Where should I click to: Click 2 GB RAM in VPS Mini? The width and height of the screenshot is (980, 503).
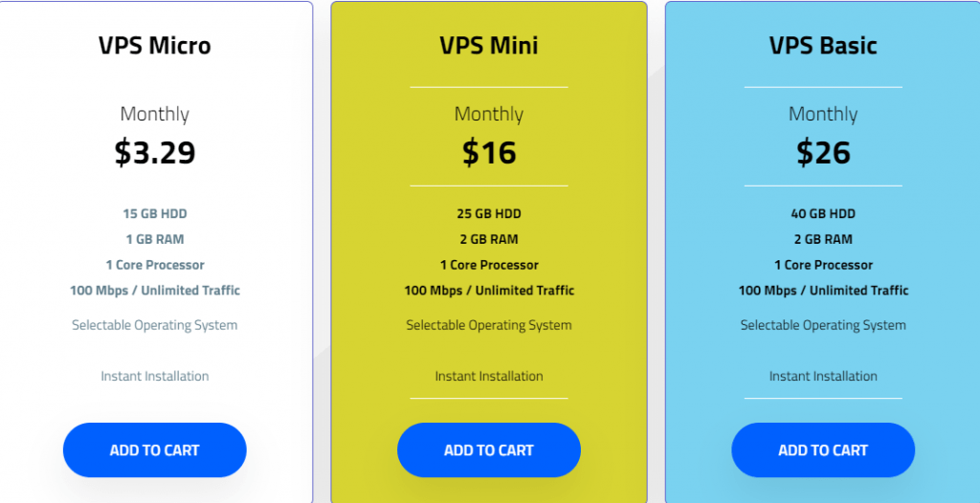[489, 239]
